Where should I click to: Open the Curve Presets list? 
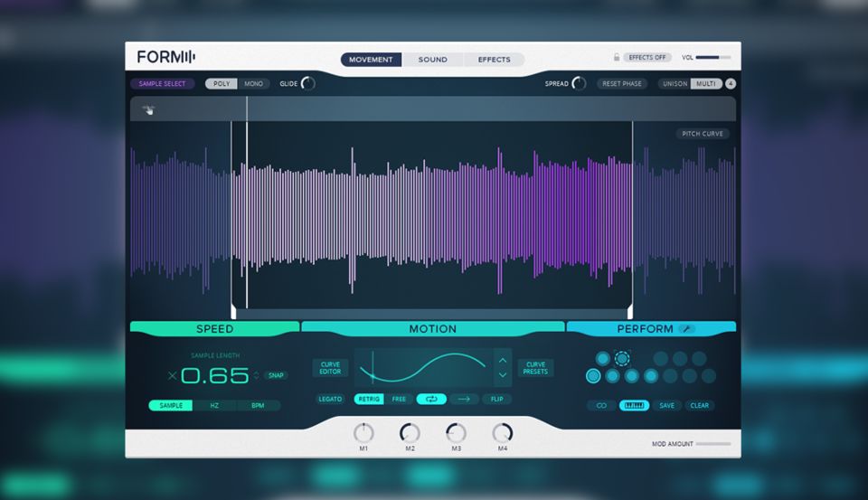point(535,368)
